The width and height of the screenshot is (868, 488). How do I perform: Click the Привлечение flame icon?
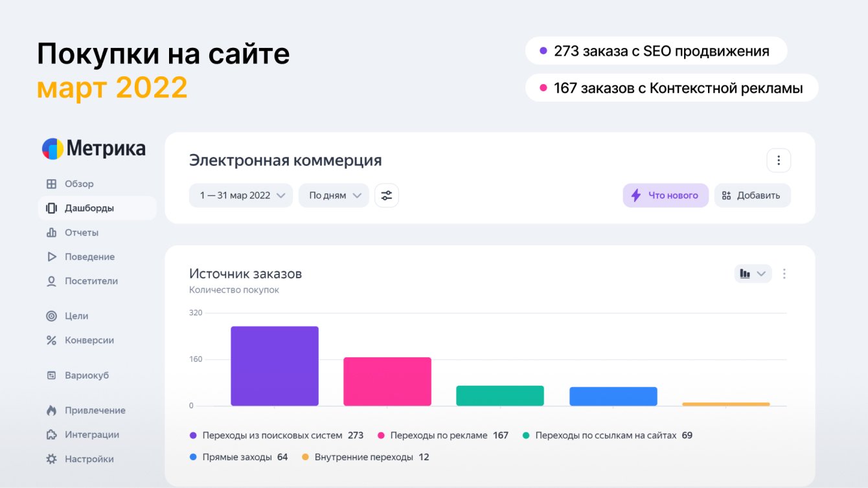pyautogui.click(x=52, y=410)
